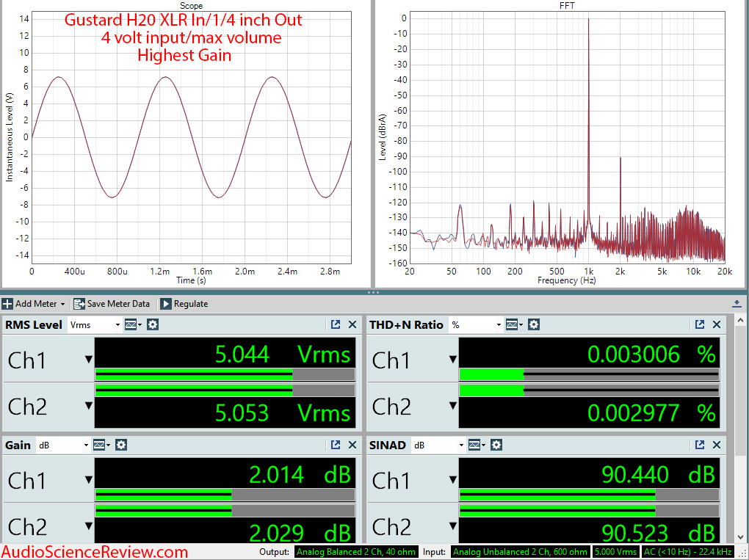Open the Gain meter view icon
This screenshot has width=749, height=560.
pos(101,446)
